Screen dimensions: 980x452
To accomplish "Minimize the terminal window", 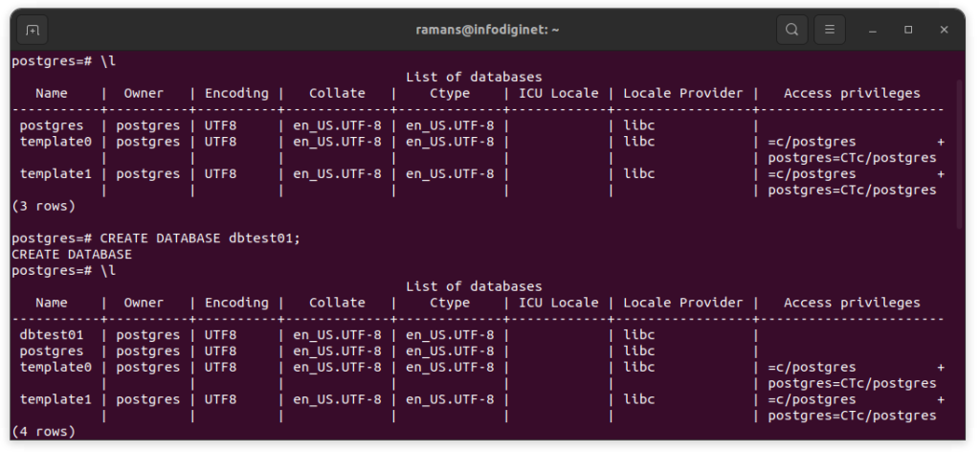I will click(873, 30).
